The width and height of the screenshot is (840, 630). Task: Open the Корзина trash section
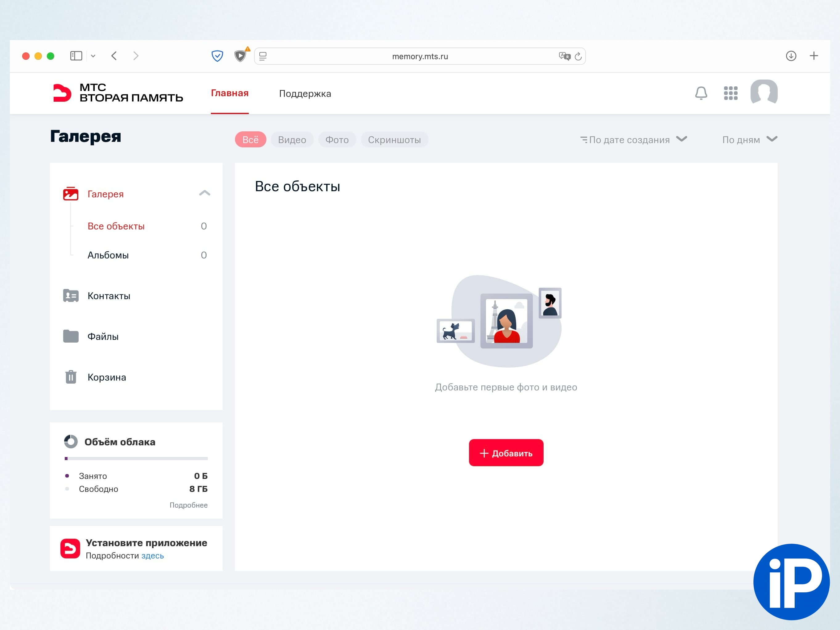point(106,377)
